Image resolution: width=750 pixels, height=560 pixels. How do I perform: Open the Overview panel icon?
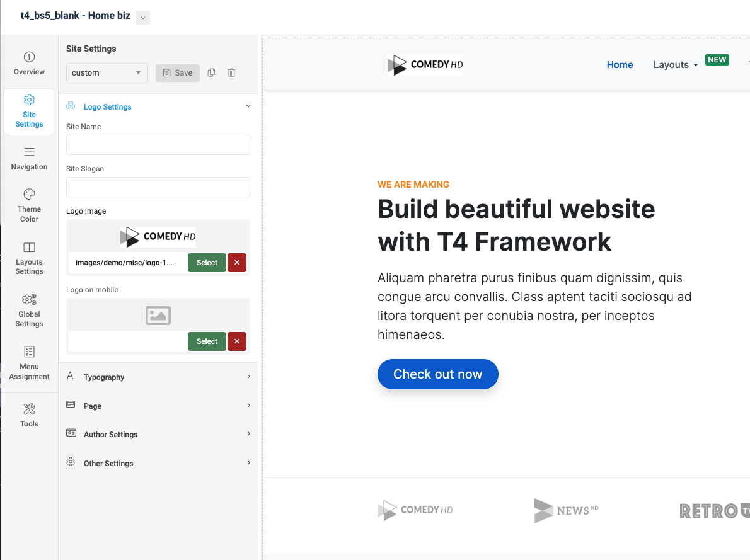(x=29, y=57)
